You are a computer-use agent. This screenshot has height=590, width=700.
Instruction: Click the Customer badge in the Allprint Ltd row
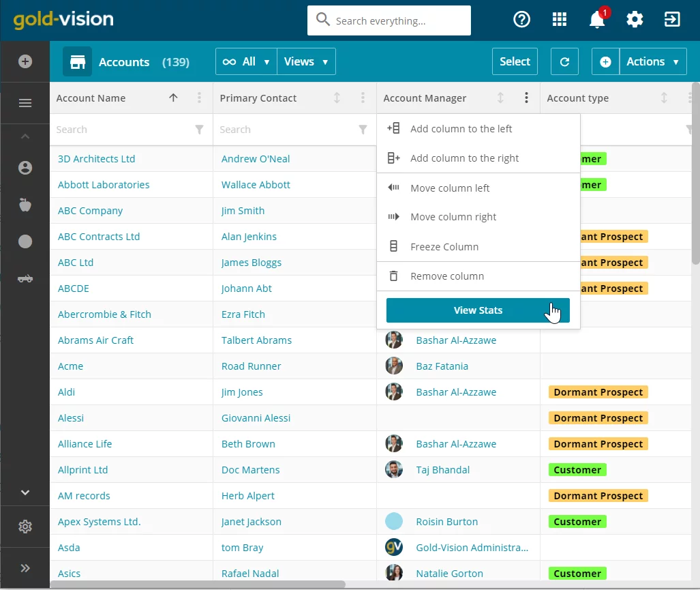click(x=577, y=470)
